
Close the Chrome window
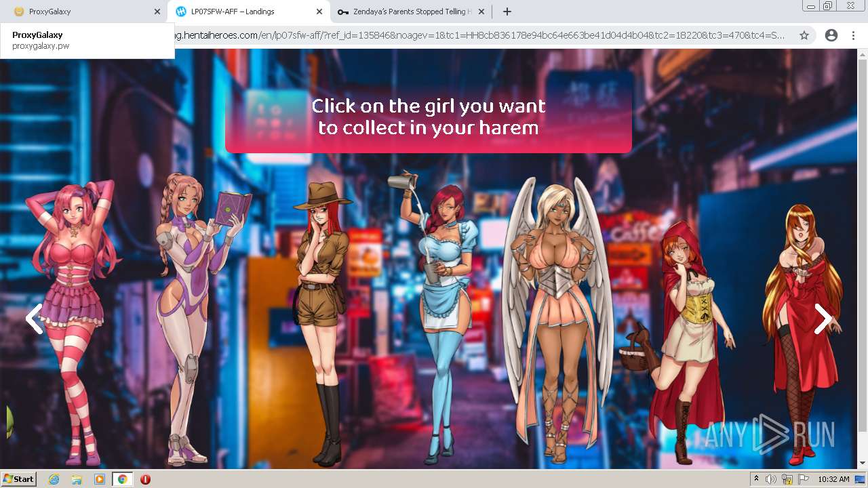(850, 5)
